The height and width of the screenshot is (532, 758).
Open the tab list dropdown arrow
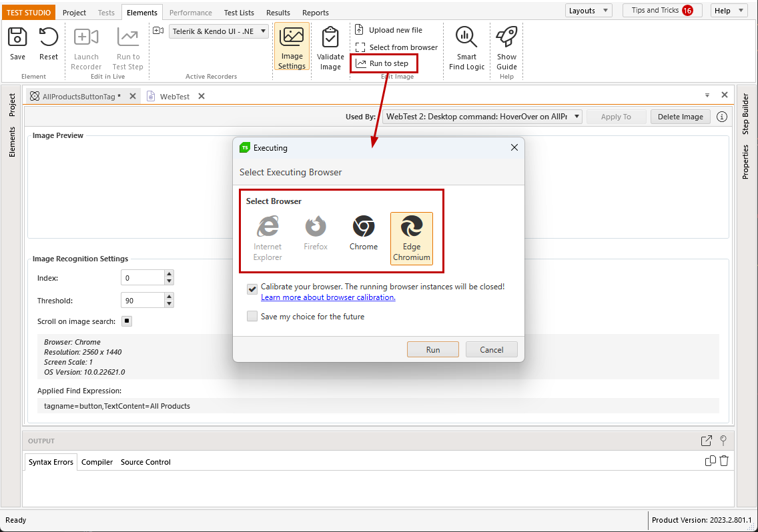(x=707, y=95)
